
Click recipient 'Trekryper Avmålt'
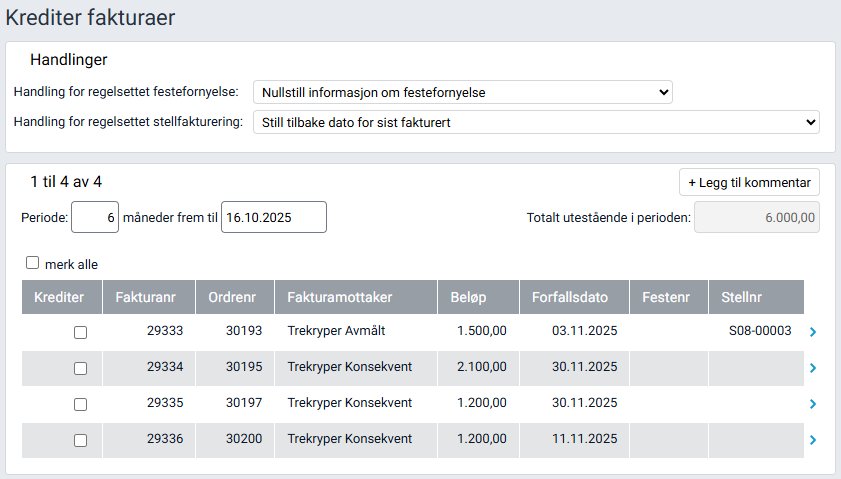(336, 330)
